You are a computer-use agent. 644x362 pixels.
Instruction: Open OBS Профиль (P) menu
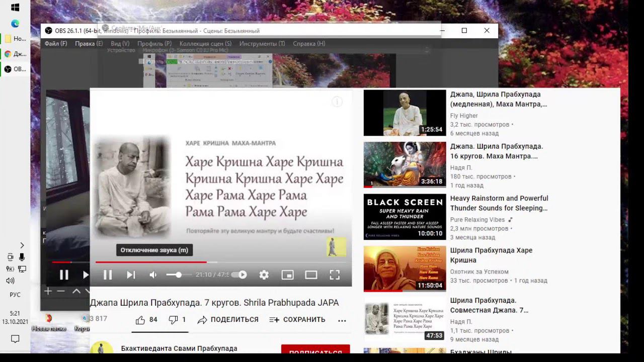(x=154, y=44)
